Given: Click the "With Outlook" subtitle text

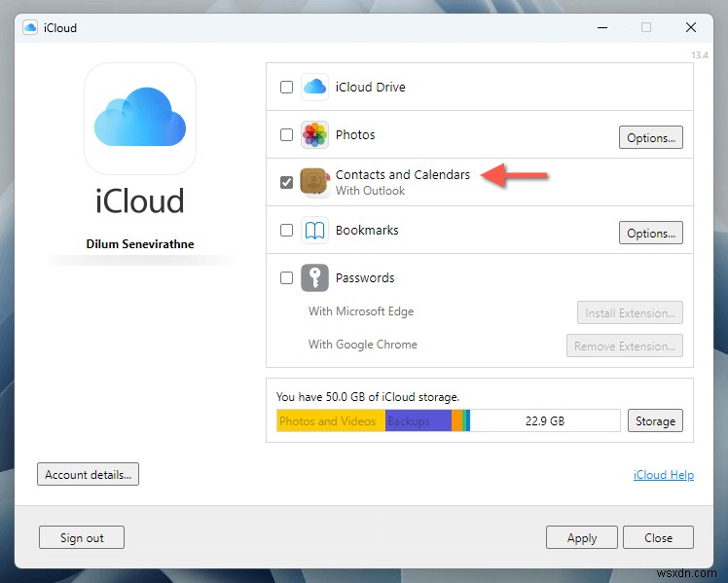Looking at the screenshot, I should [x=370, y=191].
